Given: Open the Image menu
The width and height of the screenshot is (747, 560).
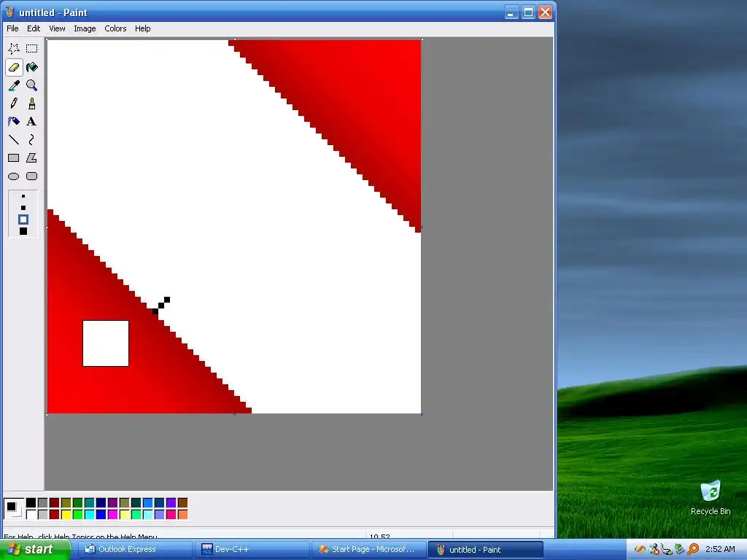Looking at the screenshot, I should tap(85, 28).
